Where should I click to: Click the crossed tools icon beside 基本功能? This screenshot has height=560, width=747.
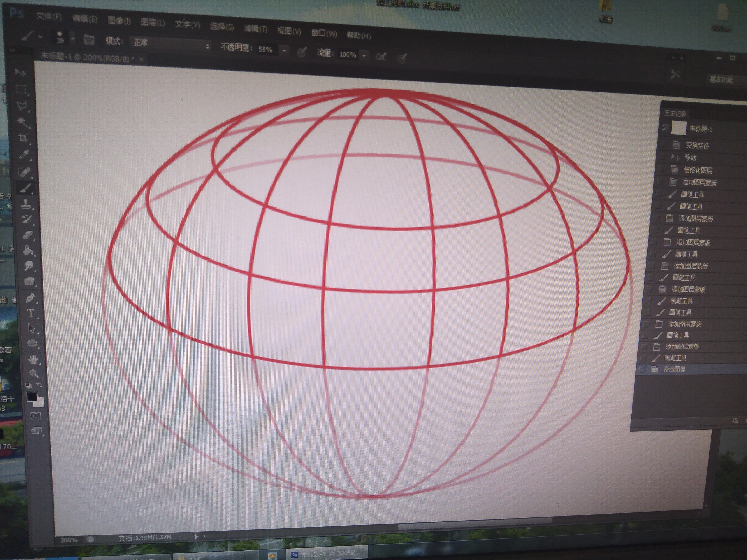[675, 74]
